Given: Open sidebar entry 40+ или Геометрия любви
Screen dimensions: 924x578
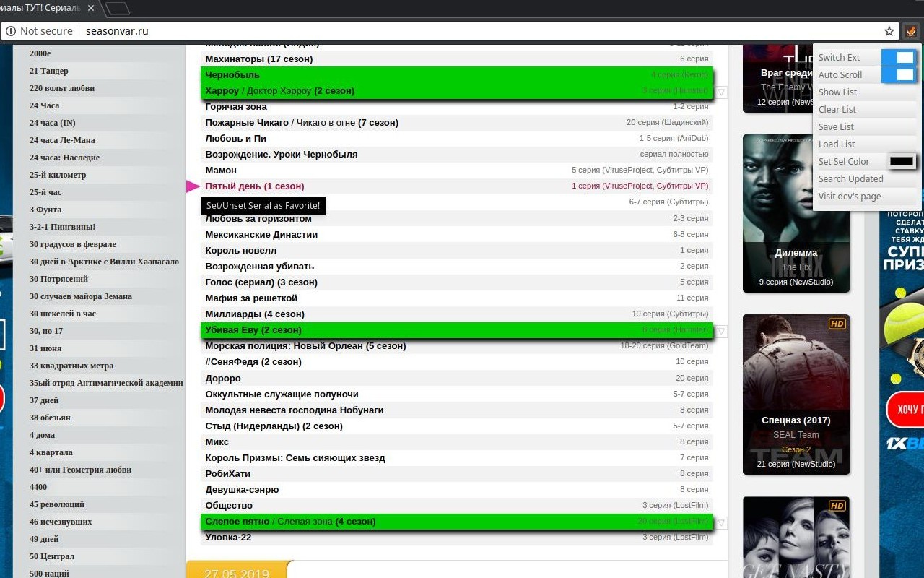Looking at the screenshot, I should [80, 470].
